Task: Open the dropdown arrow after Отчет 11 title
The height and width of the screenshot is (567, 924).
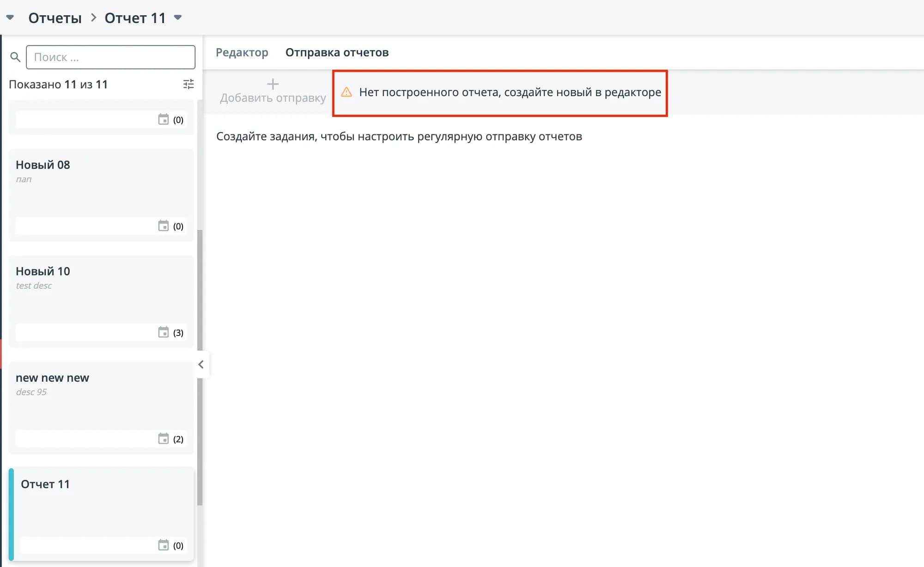Action: [x=178, y=18]
